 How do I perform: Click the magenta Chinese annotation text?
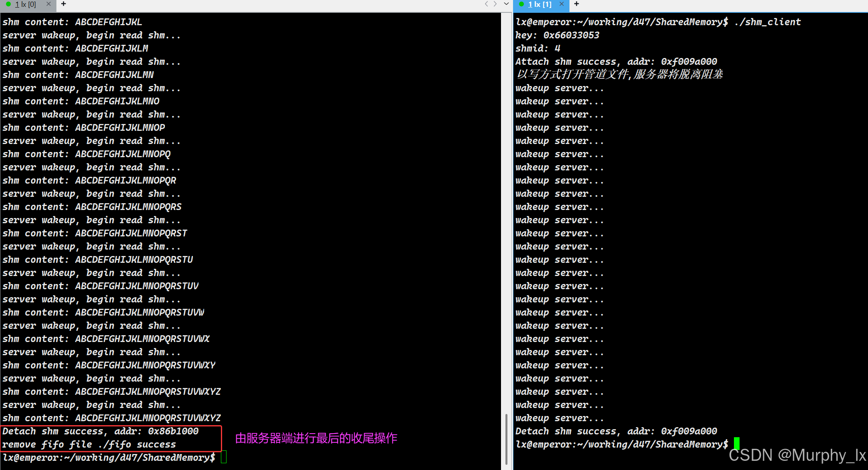pos(316,438)
